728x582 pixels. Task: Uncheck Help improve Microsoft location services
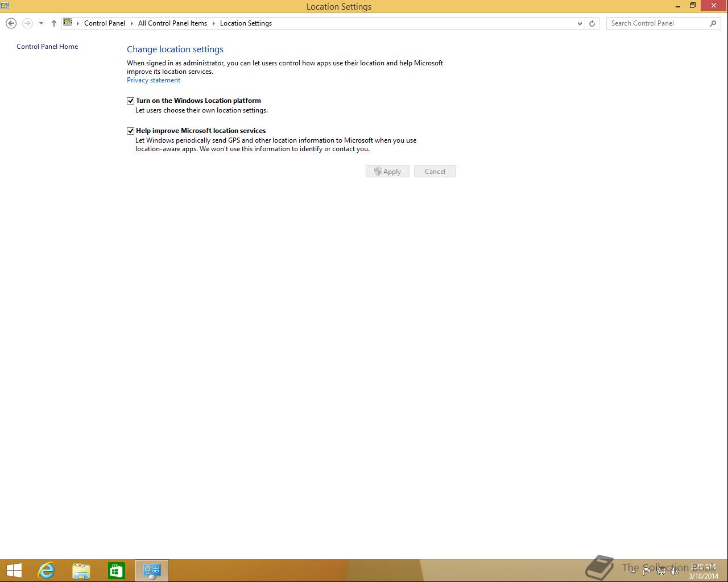pyautogui.click(x=131, y=131)
